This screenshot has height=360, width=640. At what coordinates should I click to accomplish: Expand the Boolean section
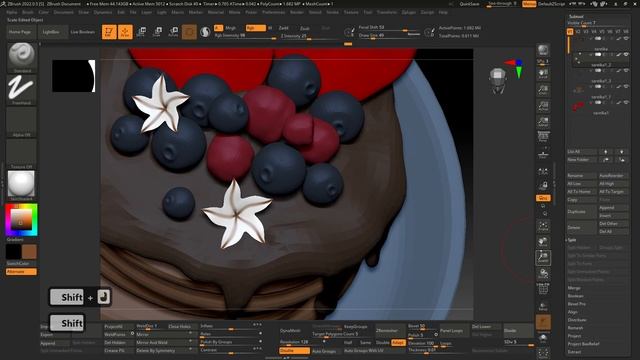pyautogui.click(x=576, y=296)
